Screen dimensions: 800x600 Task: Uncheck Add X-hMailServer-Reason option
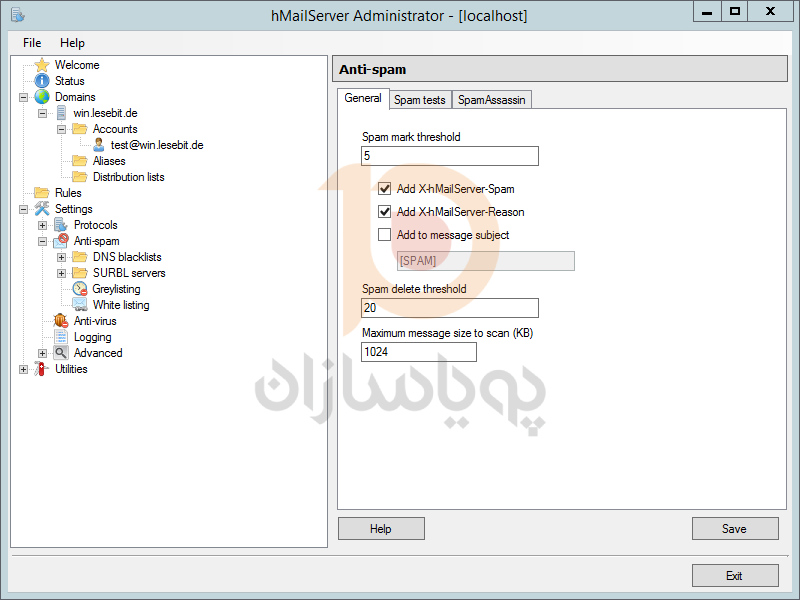pos(385,212)
